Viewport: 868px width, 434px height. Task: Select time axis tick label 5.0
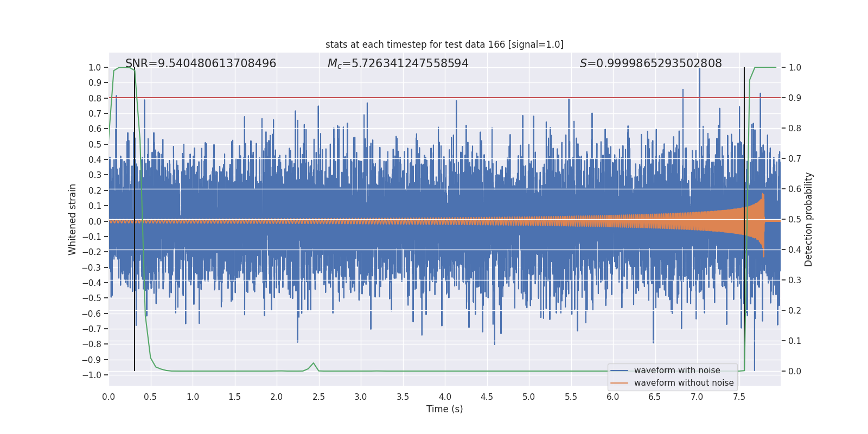point(529,397)
